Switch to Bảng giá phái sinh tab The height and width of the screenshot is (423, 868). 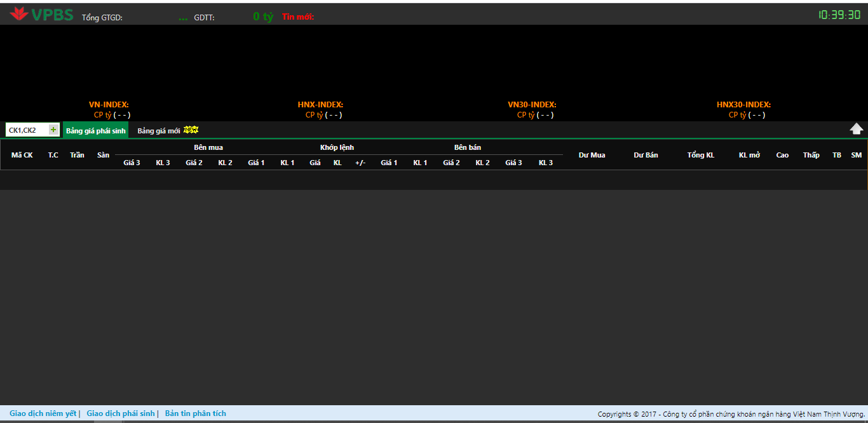(x=96, y=130)
